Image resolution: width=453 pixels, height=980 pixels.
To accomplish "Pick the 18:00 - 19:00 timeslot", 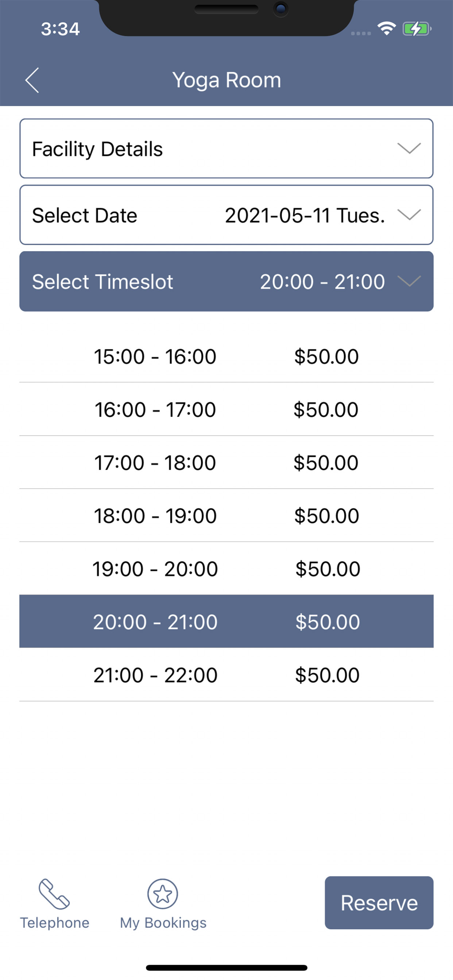I will pos(226,516).
